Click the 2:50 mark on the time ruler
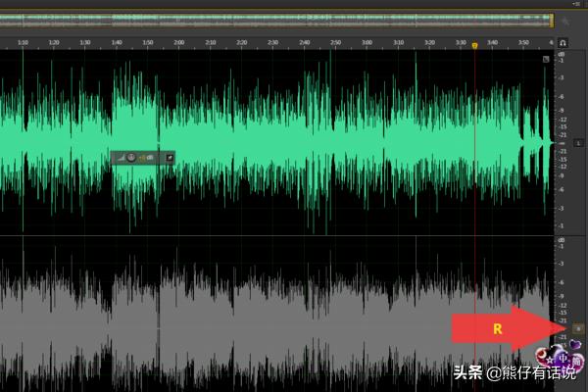Viewport: 588px width, 392px height. click(x=335, y=44)
